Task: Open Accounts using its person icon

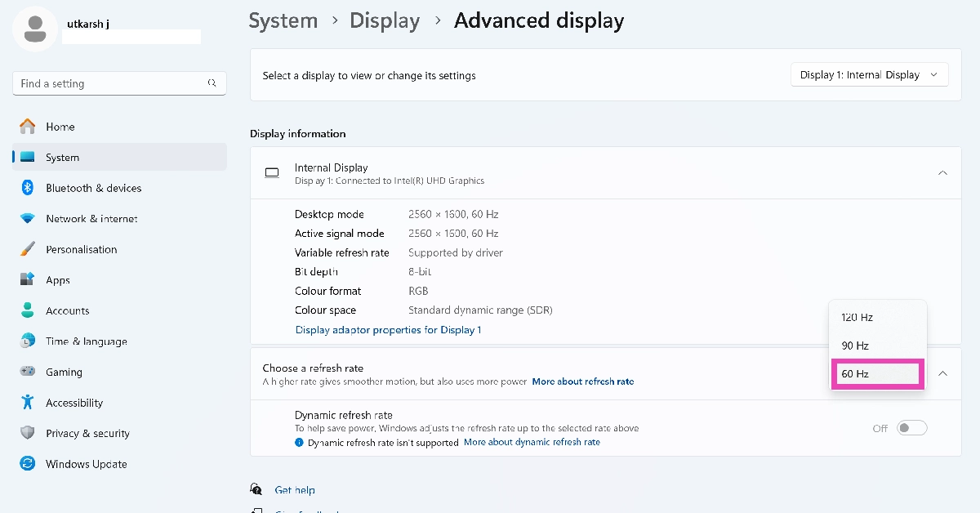Action: tap(28, 310)
